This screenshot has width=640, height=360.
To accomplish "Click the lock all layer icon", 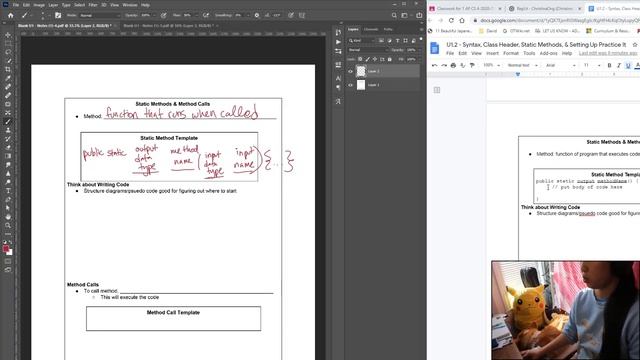I will pos(389,59).
